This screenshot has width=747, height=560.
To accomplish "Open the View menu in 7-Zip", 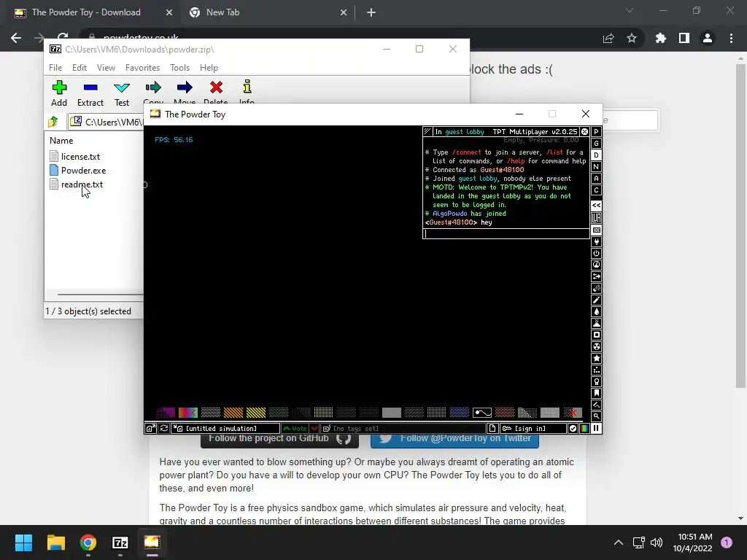I will click(106, 68).
